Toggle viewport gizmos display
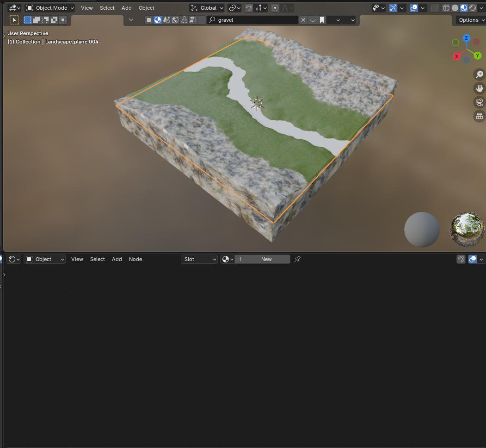 pyautogui.click(x=393, y=8)
